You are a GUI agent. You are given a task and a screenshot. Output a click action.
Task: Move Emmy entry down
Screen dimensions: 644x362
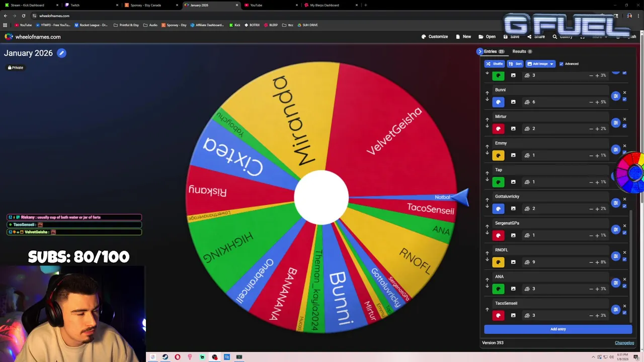pyautogui.click(x=487, y=153)
